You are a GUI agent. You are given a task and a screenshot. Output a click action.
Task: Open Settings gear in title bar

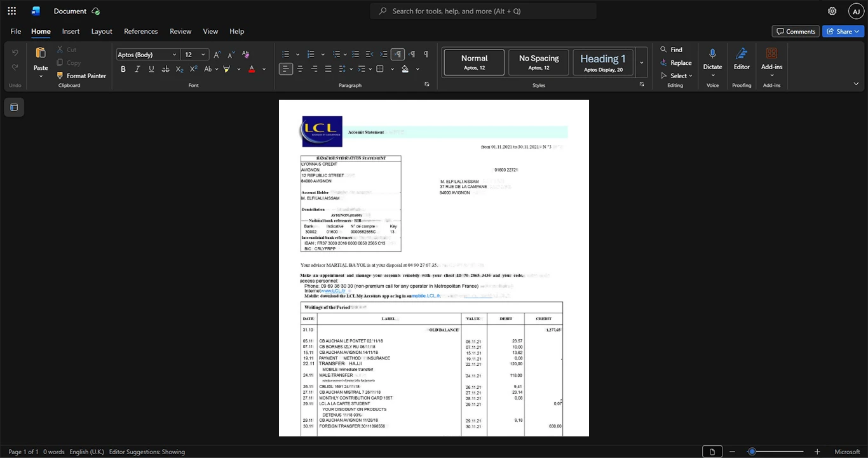pos(832,11)
